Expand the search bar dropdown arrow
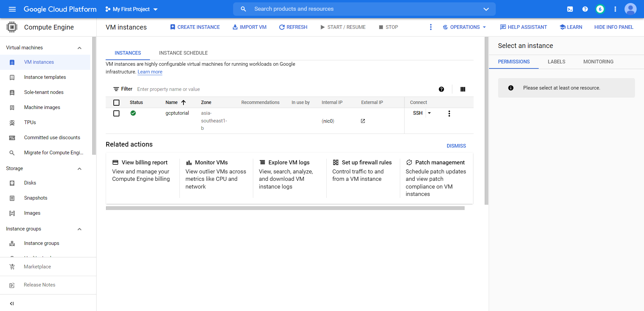Viewport: 644px width, 311px height. tap(486, 9)
